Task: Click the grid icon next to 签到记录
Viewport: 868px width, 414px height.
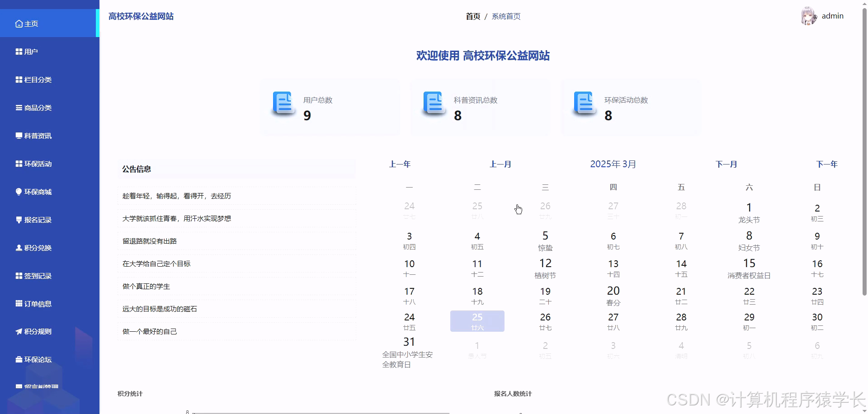Action: (19, 276)
